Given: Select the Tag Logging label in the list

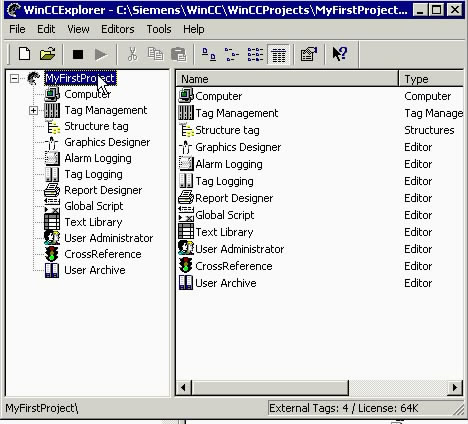Looking at the screenshot, I should click(x=224, y=181).
